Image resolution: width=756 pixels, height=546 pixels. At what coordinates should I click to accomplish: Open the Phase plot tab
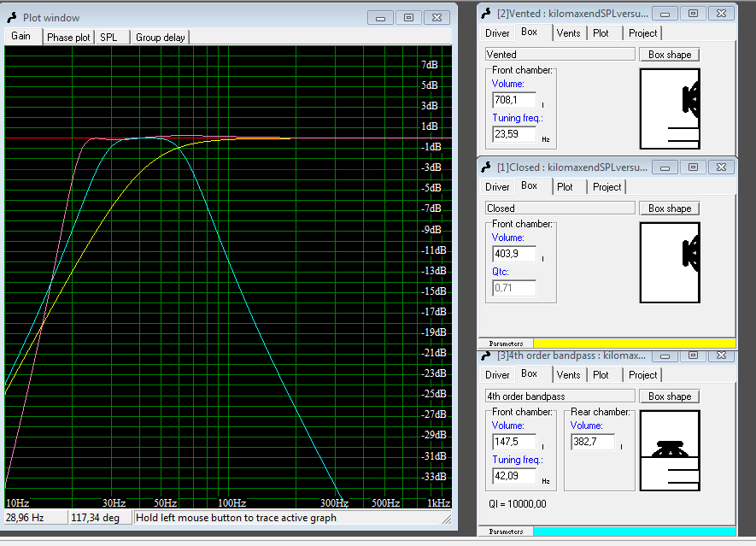pyautogui.click(x=68, y=37)
